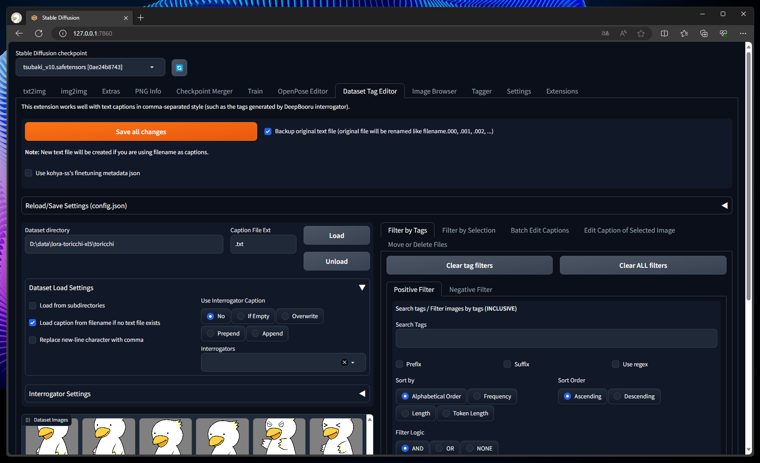Switch to the img2img tab
Image resolution: width=760 pixels, height=463 pixels.
click(x=74, y=91)
